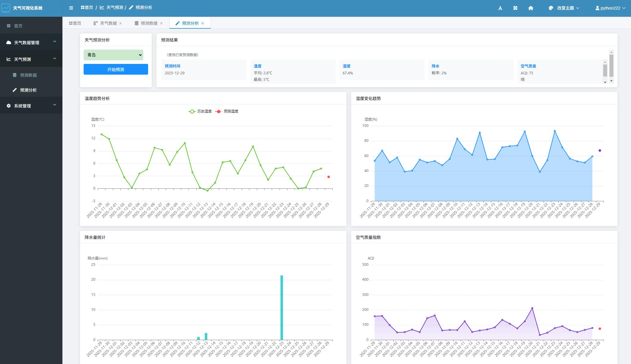This screenshot has height=364, width=631.
Task: Click the 开始预测 button
Action: tap(116, 69)
